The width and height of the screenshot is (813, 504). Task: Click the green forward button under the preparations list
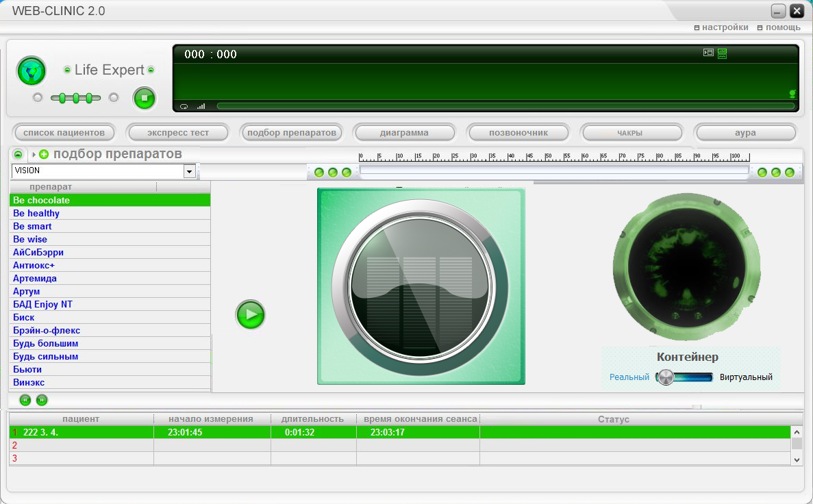click(x=42, y=400)
